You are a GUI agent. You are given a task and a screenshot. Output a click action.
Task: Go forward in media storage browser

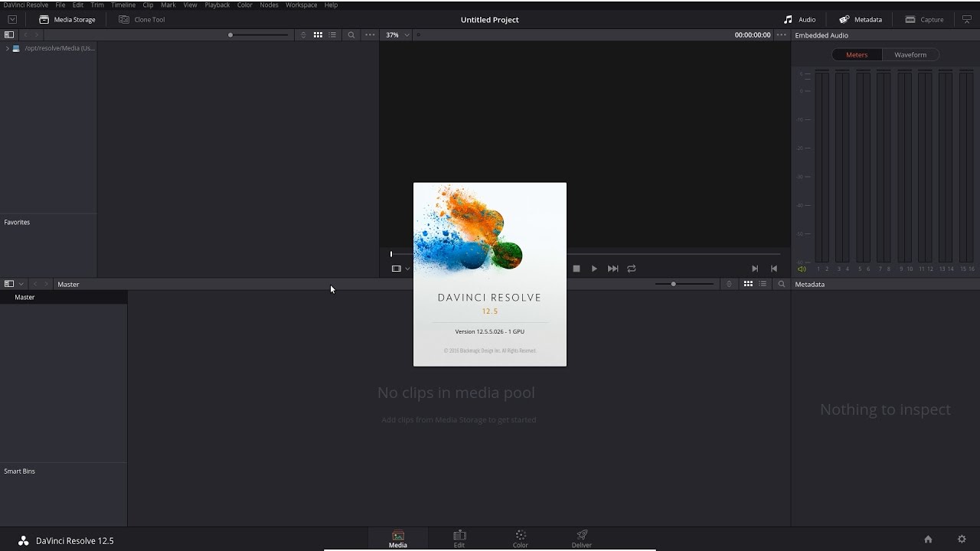click(x=36, y=34)
